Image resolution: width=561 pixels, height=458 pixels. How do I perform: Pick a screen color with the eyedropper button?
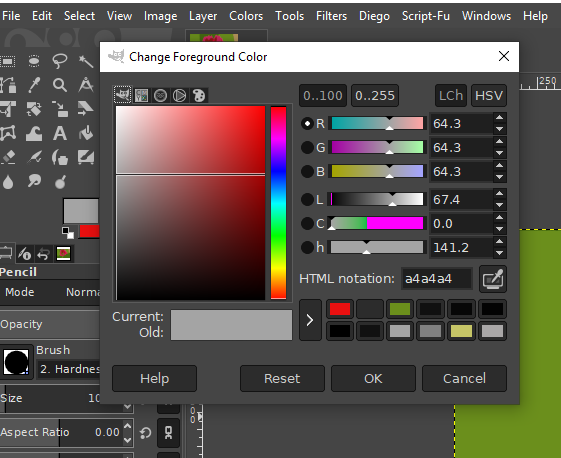(x=493, y=279)
